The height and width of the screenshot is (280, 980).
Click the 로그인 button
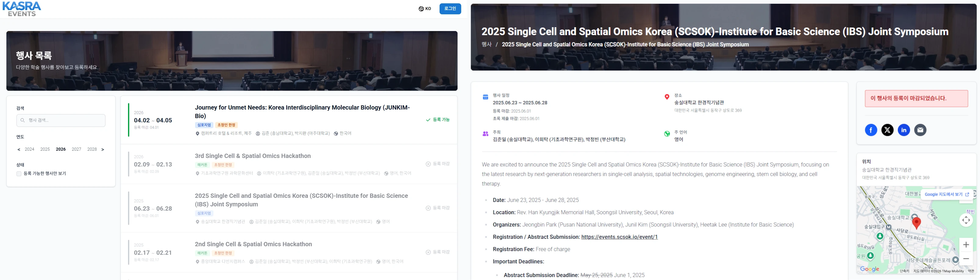click(450, 9)
